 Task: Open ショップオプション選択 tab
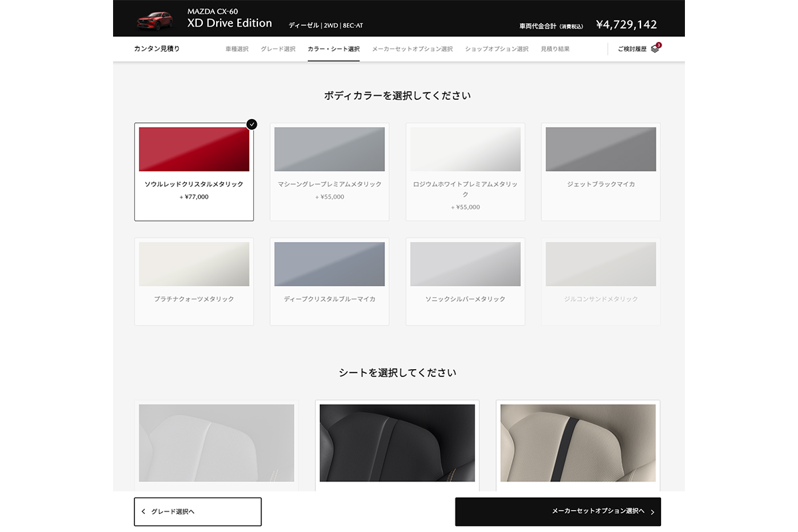(x=497, y=49)
